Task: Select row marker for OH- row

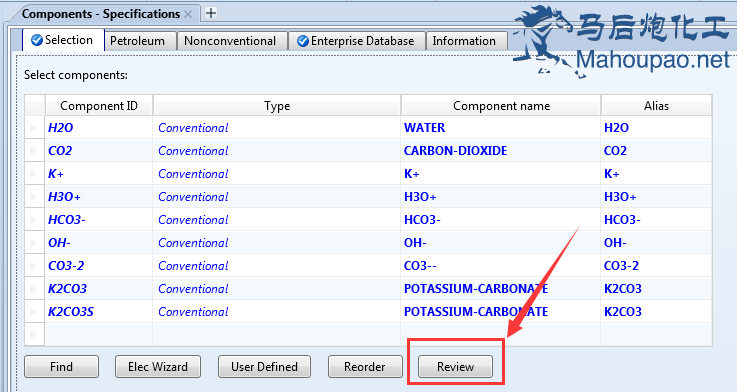Action: [35, 243]
